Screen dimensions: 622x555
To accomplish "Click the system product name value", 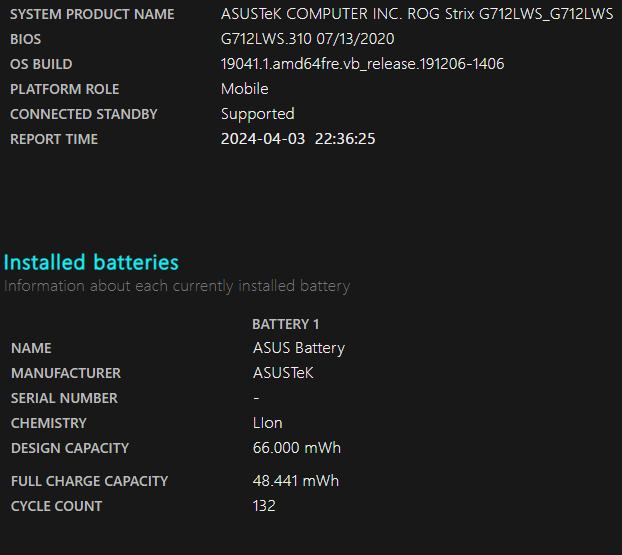I will pyautogui.click(x=416, y=14).
